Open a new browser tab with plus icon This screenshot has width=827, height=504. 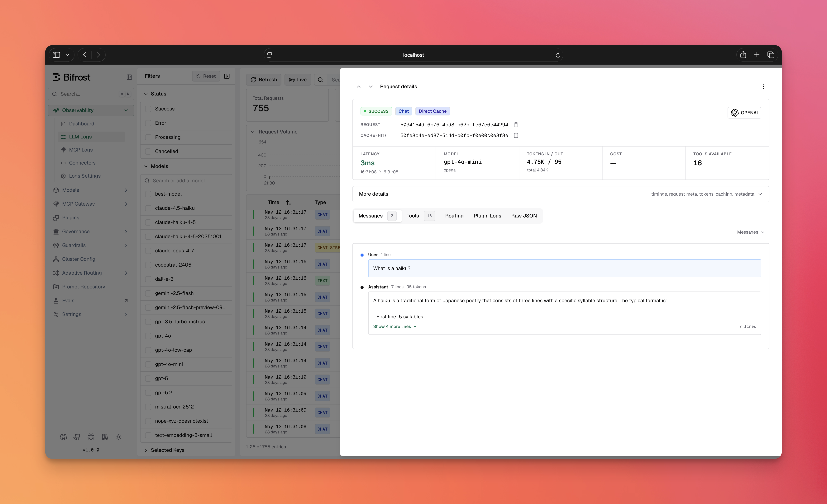click(x=757, y=55)
